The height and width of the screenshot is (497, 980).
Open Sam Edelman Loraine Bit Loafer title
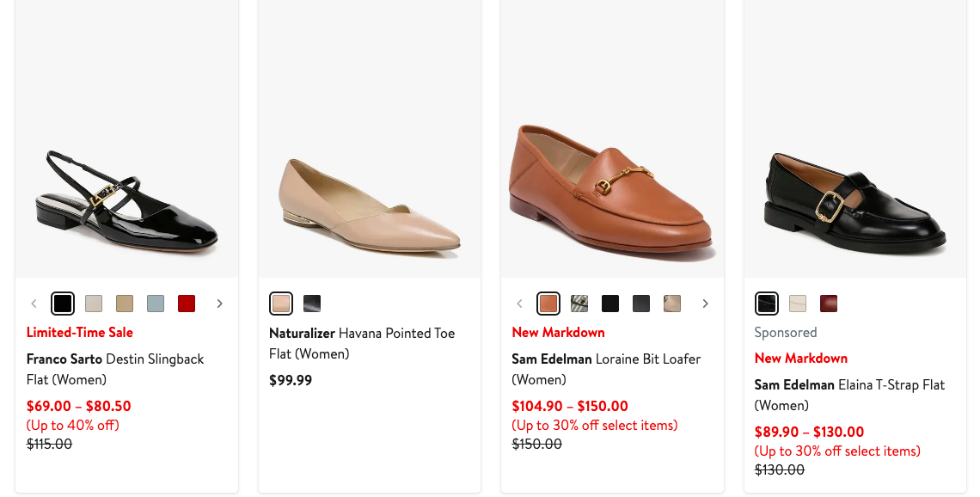coord(606,369)
